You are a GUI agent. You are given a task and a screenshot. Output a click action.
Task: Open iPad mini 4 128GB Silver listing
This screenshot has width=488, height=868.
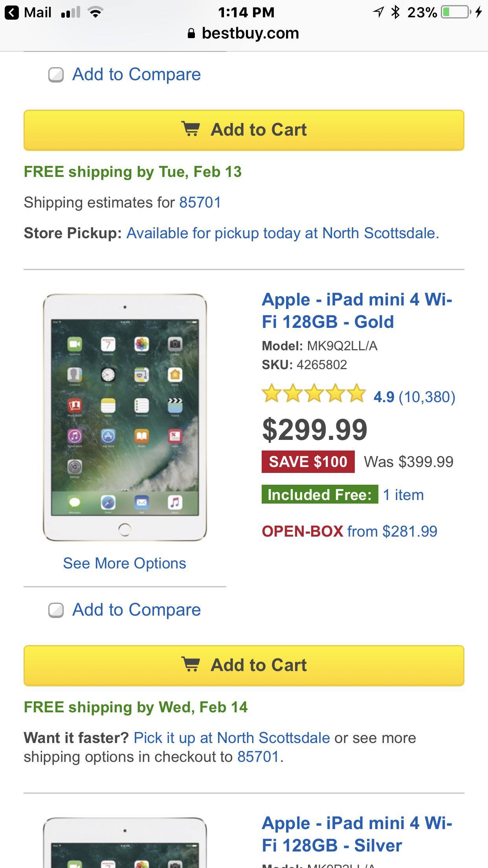coord(357,834)
